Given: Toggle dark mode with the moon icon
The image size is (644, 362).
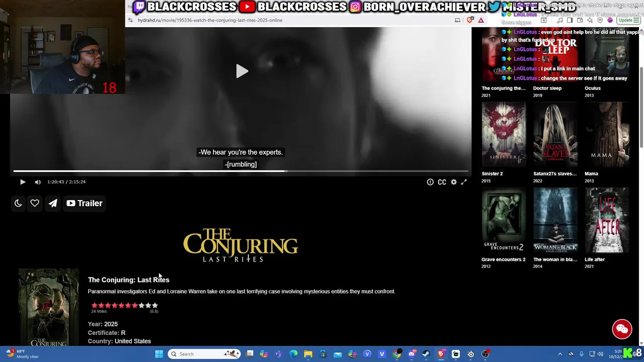Looking at the screenshot, I should 18,203.
